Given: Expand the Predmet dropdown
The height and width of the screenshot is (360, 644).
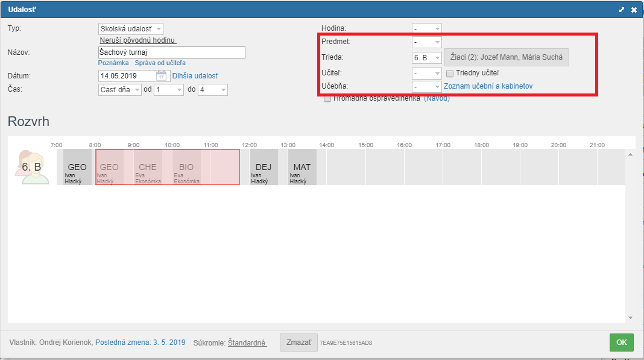Looking at the screenshot, I should pyautogui.click(x=426, y=42).
